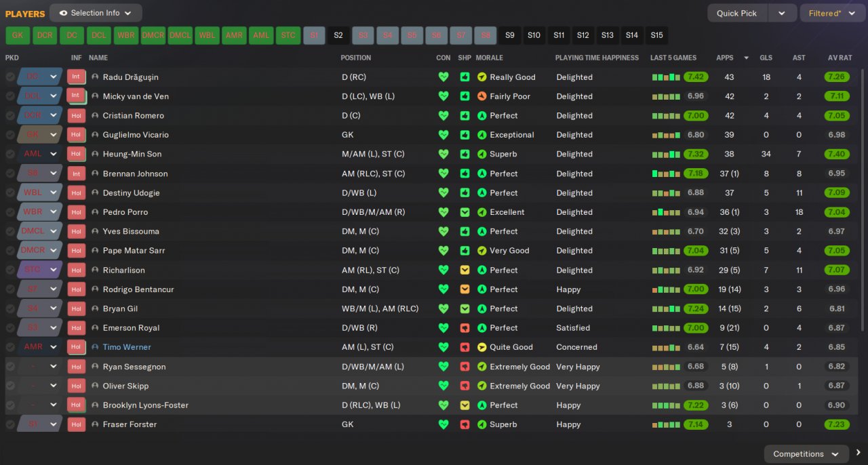Click Brennan Johnson's sharpness icon
The height and width of the screenshot is (465, 868).
465,174
